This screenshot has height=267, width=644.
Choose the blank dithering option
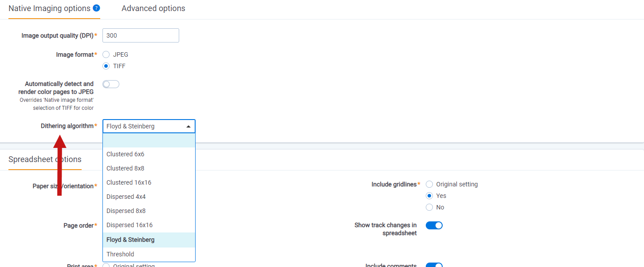point(149,140)
